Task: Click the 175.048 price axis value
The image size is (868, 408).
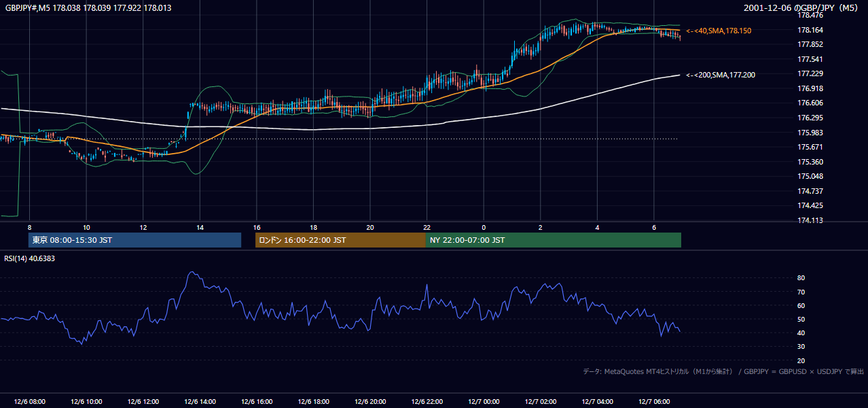Action: [811, 177]
